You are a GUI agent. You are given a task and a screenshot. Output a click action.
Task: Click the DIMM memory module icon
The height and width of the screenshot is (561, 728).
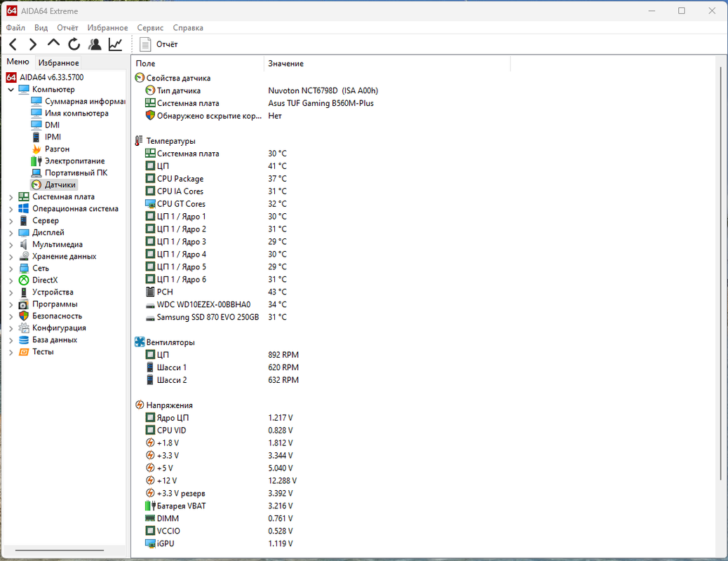[x=150, y=518]
